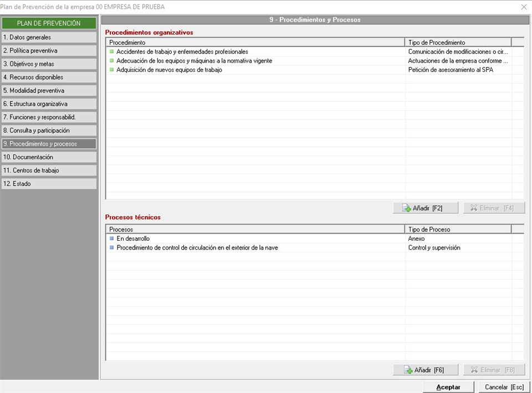Click blue marker beside Procedimiento de control row
This screenshot has height=393, width=532.
pos(111,248)
